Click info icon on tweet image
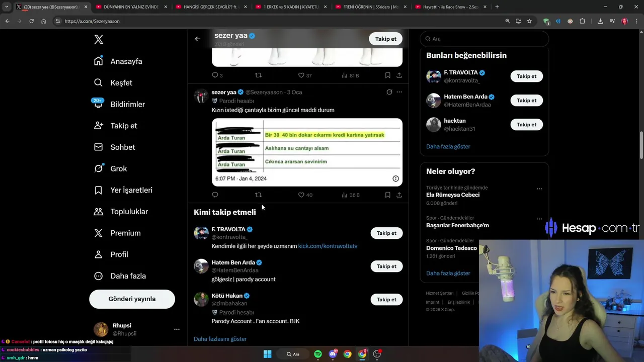 pos(395,178)
